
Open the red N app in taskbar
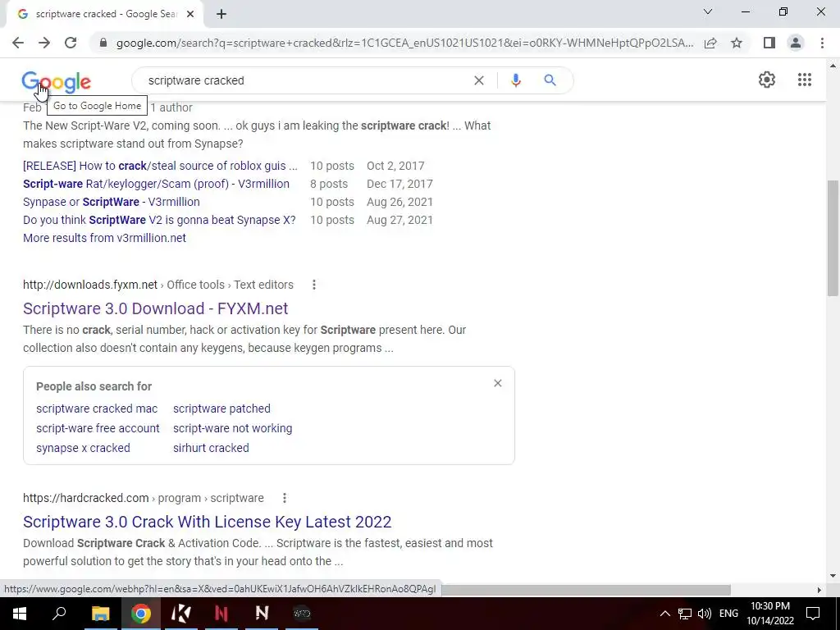pos(221,614)
